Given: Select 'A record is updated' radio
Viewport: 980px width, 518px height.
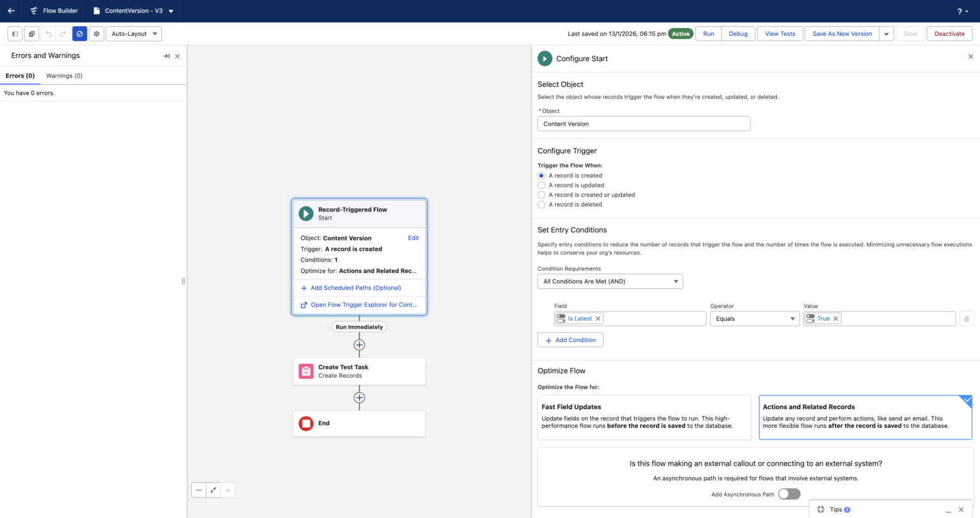Looking at the screenshot, I should point(541,185).
